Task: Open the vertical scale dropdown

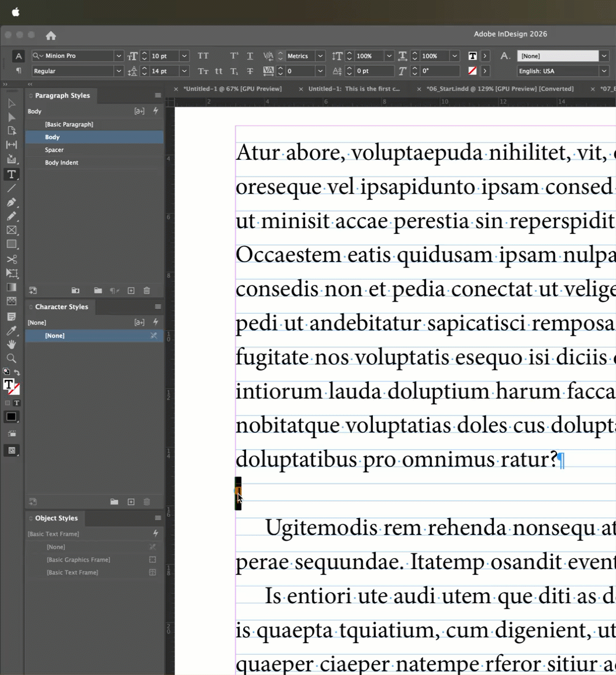Action: (389, 56)
